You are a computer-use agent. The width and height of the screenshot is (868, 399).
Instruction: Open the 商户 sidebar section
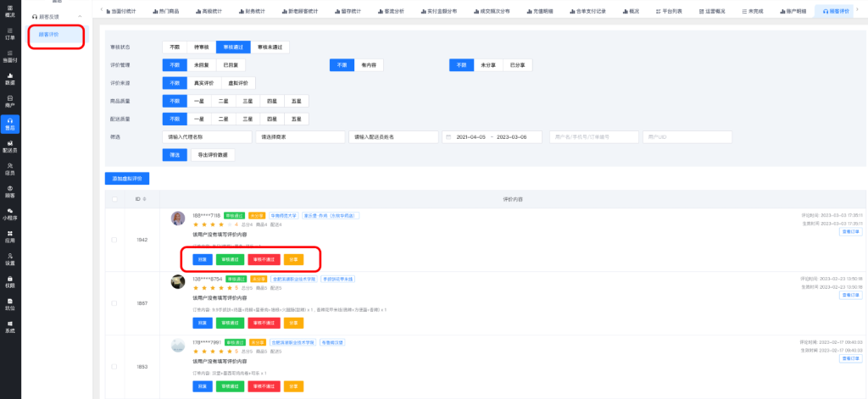[10, 102]
